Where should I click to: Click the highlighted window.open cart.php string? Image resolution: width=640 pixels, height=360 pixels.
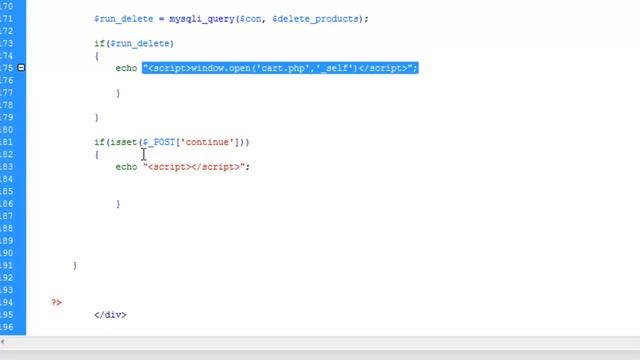tap(280, 68)
